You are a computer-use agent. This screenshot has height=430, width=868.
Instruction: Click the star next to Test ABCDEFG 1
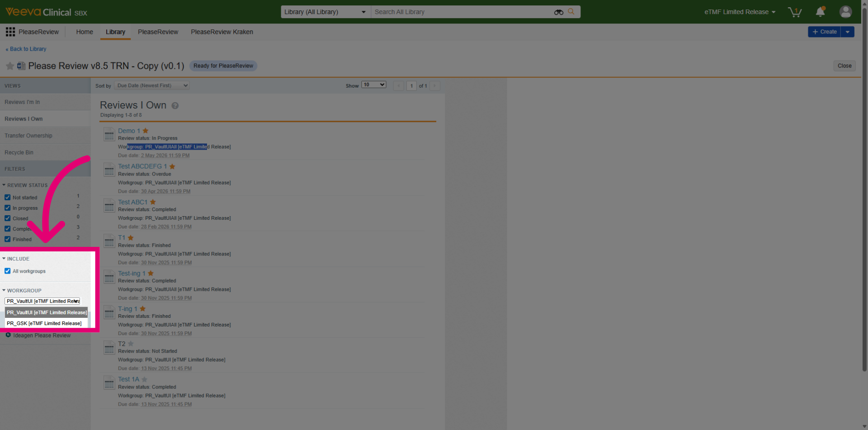click(172, 166)
